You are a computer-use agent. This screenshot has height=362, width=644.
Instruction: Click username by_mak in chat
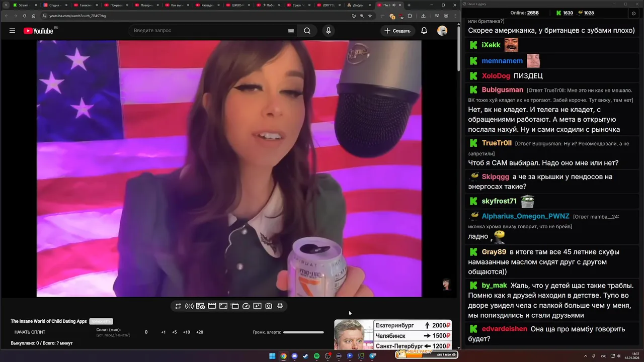[x=495, y=285]
